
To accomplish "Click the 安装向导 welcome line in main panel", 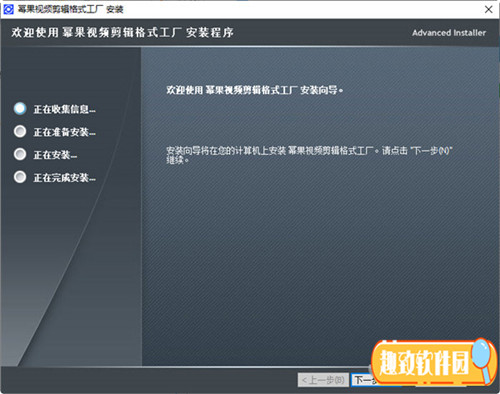I will pyautogui.click(x=255, y=90).
